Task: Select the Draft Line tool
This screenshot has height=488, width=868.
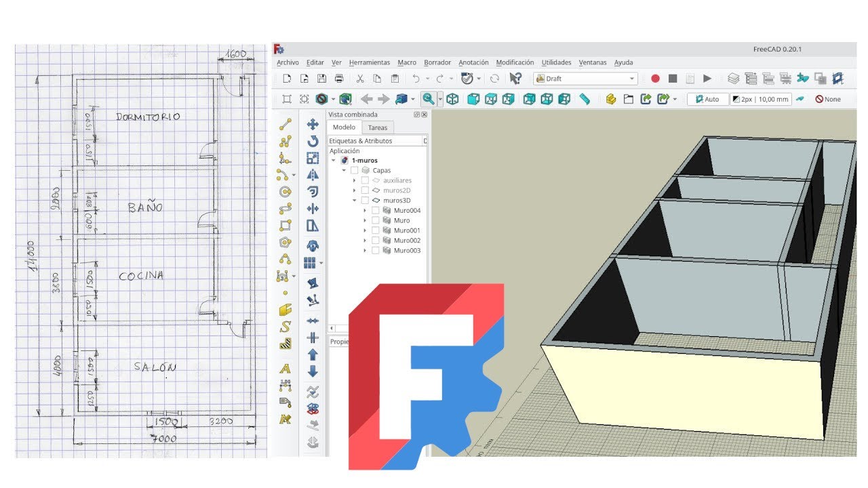Action: tap(285, 124)
